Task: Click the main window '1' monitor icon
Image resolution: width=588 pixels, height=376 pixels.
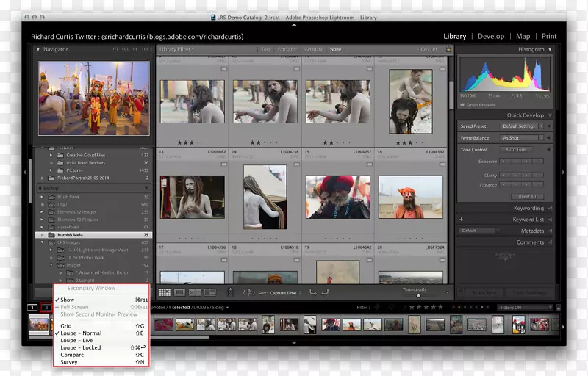Action: click(x=32, y=308)
